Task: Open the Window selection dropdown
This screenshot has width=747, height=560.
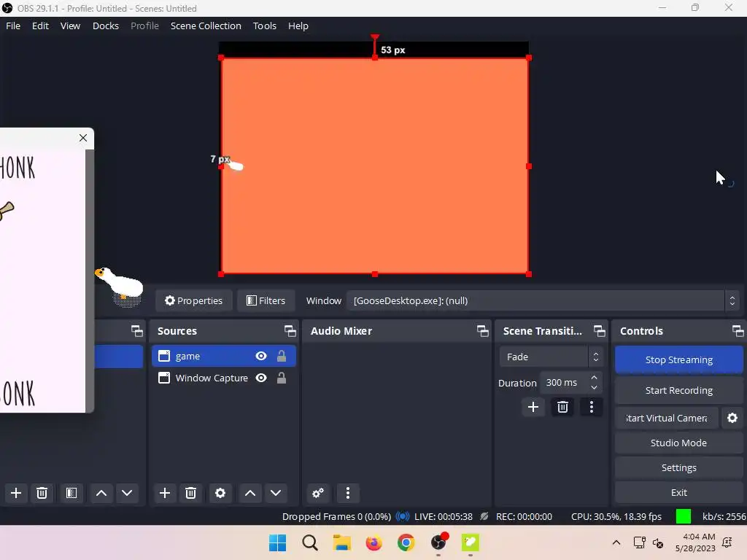Action: 543,300
